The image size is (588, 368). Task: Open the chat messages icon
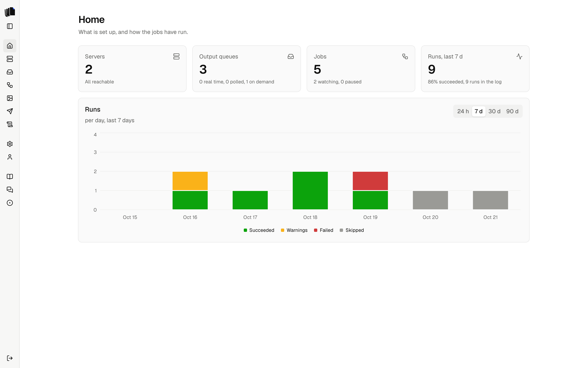pyautogui.click(x=10, y=190)
